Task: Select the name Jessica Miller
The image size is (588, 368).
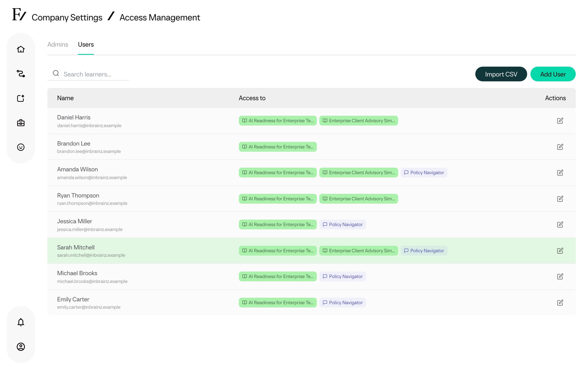Action: click(x=75, y=221)
